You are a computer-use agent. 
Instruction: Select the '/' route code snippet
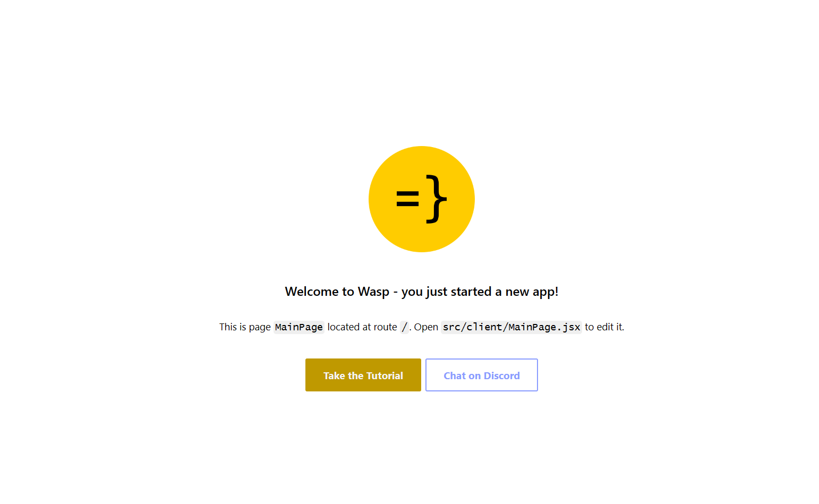pos(405,327)
